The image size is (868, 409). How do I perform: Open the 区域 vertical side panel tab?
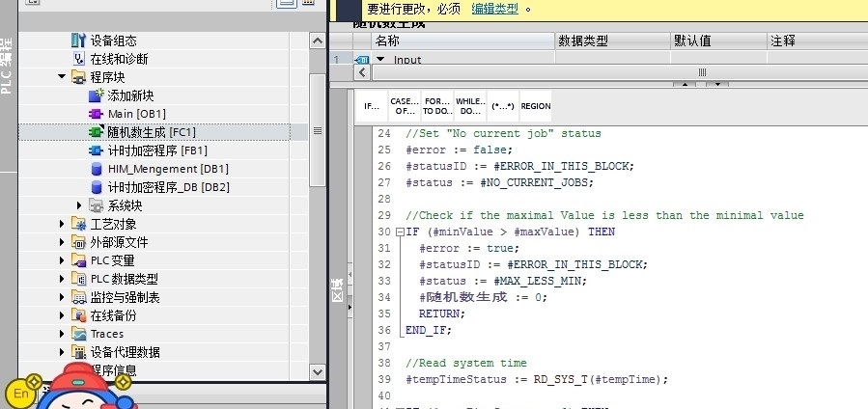337,290
